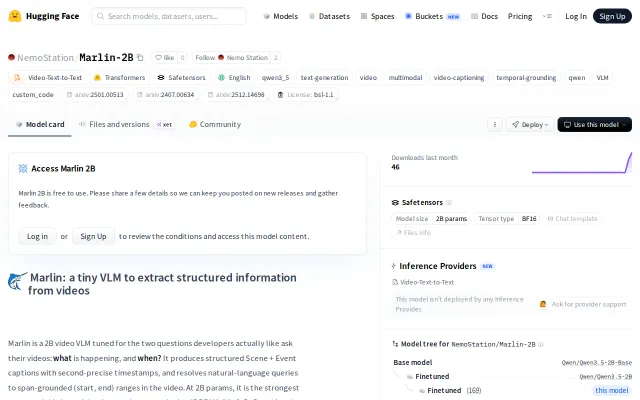
Task: Expand the extra navigation menu icon
Action: click(x=547, y=16)
